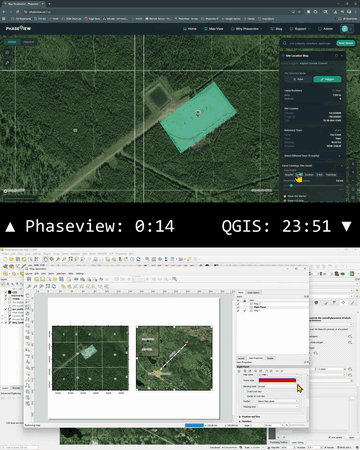Click the user avatar in Phaseview header
This screenshot has width=360, height=450.
pos(345,29)
